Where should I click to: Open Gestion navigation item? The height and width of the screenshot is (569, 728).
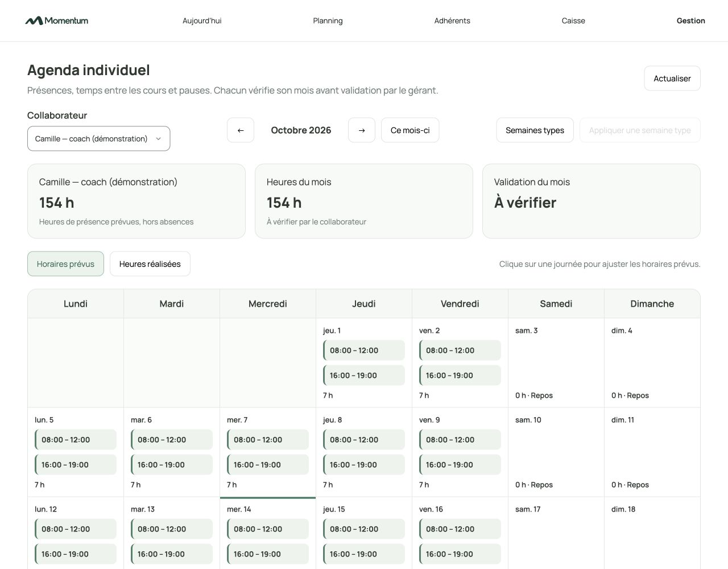click(690, 20)
